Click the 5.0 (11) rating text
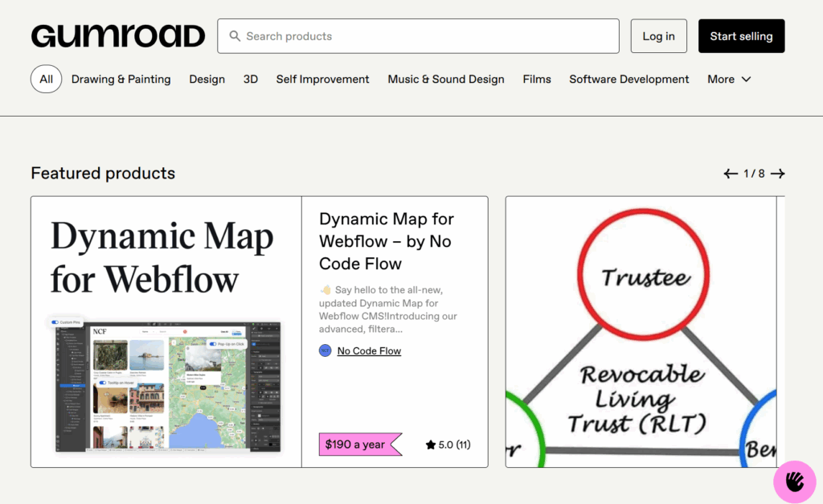Screen dimensions: 823x504 point(455,445)
